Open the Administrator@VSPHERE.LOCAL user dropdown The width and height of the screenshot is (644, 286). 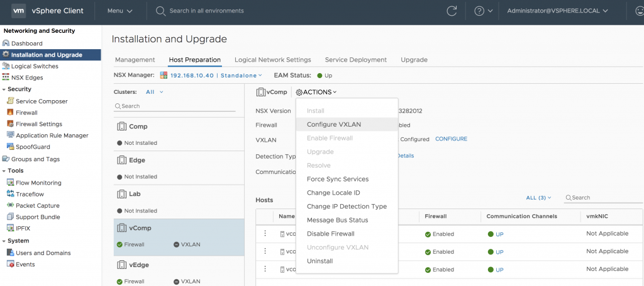coord(557,11)
